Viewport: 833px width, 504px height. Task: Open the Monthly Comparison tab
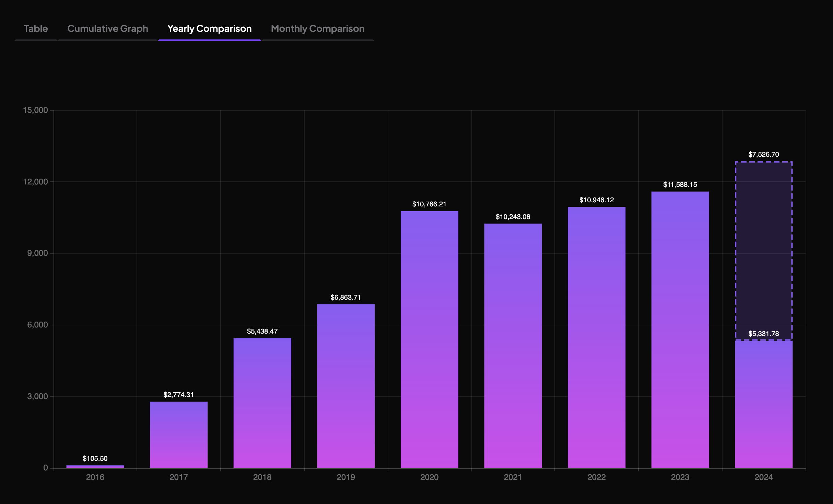click(317, 28)
